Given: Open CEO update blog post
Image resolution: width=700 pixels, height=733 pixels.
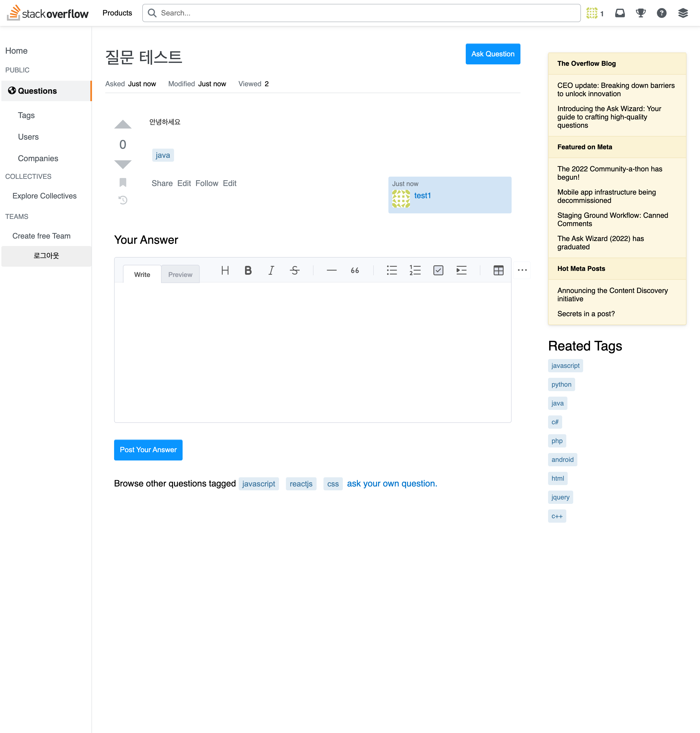Looking at the screenshot, I should click(616, 90).
